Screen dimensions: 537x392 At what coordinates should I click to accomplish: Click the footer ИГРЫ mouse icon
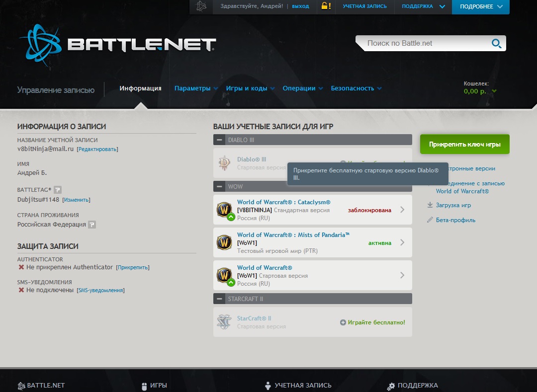click(144, 386)
